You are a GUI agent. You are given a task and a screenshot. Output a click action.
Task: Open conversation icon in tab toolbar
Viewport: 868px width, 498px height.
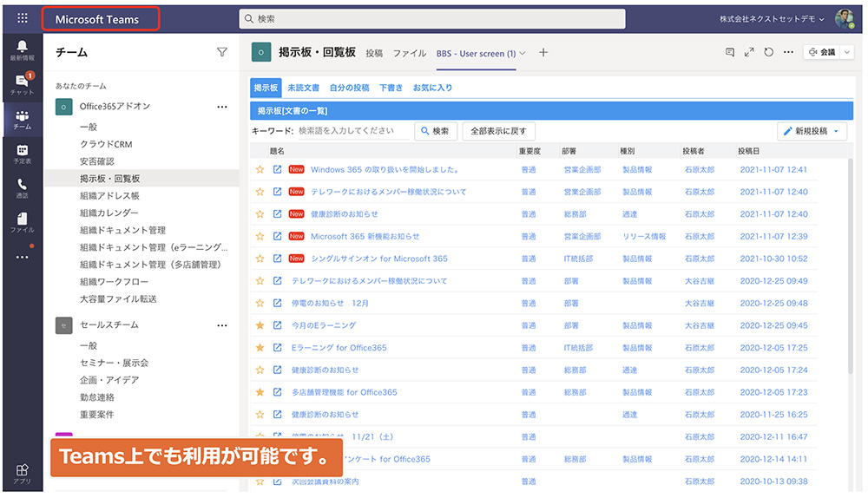tap(730, 52)
